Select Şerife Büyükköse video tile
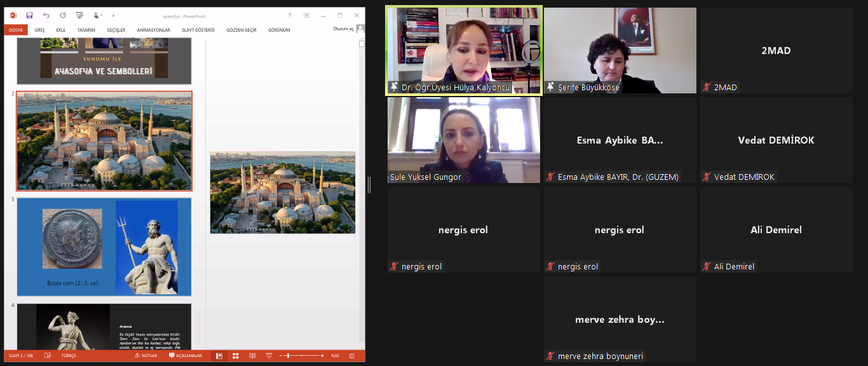This screenshot has height=366, width=868. coord(620,51)
